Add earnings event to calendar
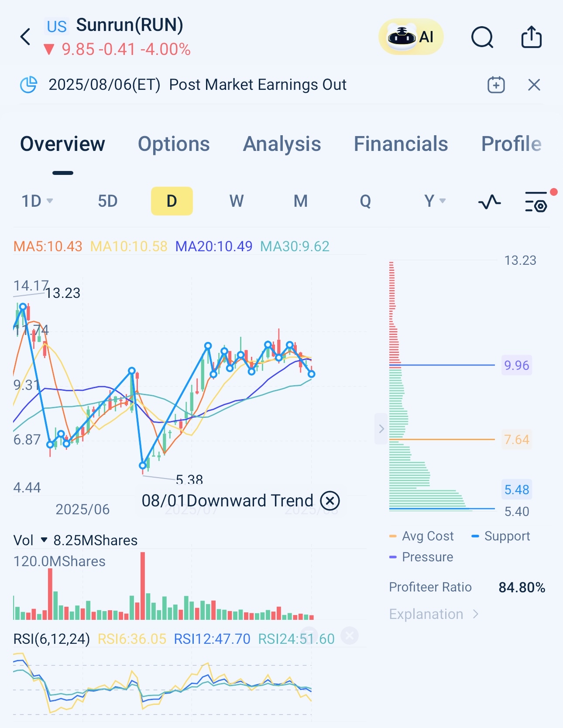563x728 pixels. click(x=496, y=85)
